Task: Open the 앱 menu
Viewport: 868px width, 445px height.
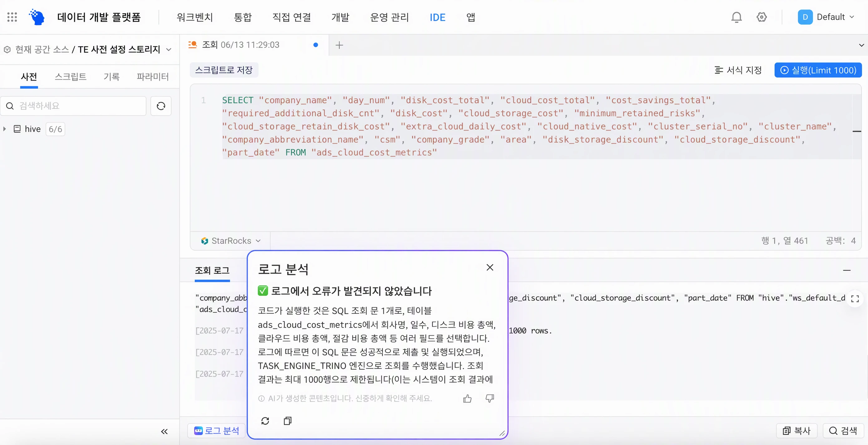Action: coord(471,17)
